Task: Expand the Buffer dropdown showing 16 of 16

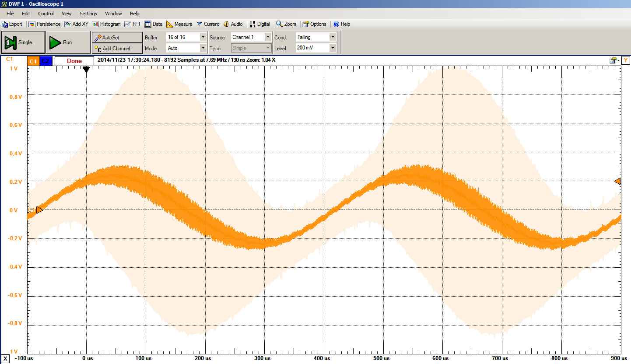Action: click(203, 37)
